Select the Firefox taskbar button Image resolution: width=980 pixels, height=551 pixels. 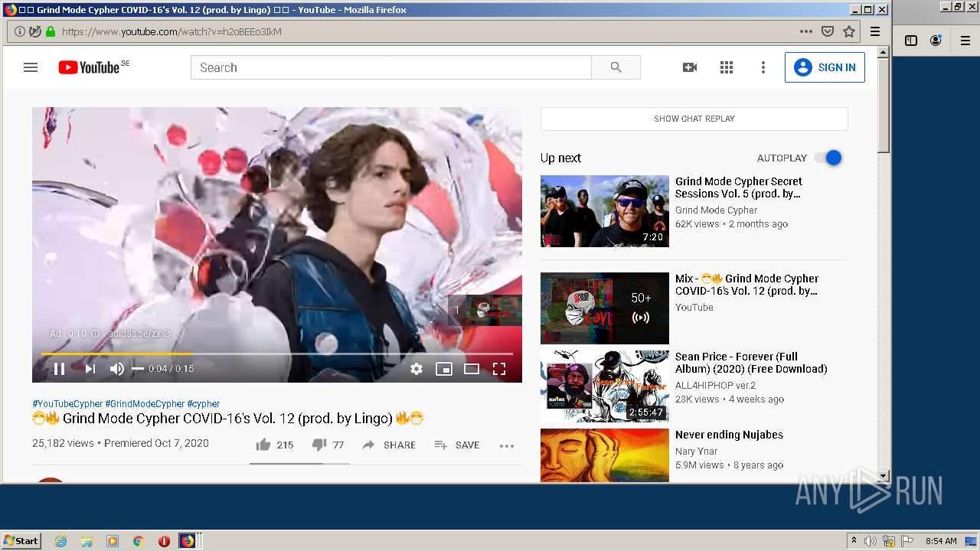click(x=188, y=541)
